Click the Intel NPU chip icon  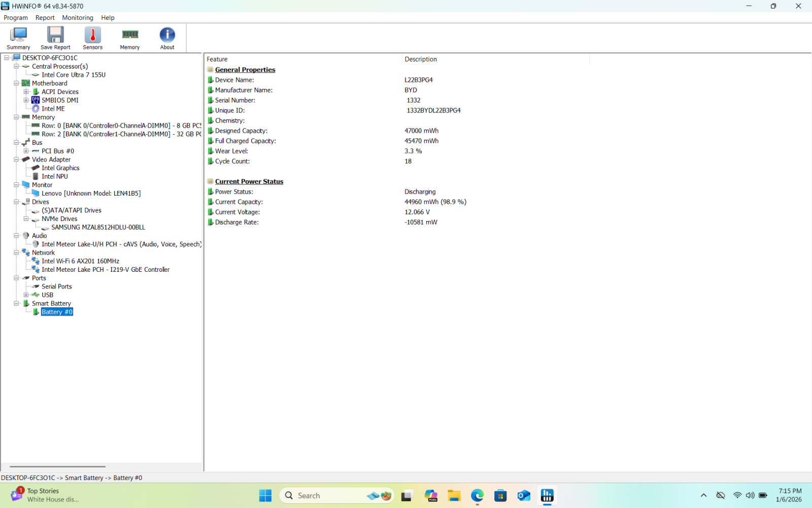tap(36, 176)
